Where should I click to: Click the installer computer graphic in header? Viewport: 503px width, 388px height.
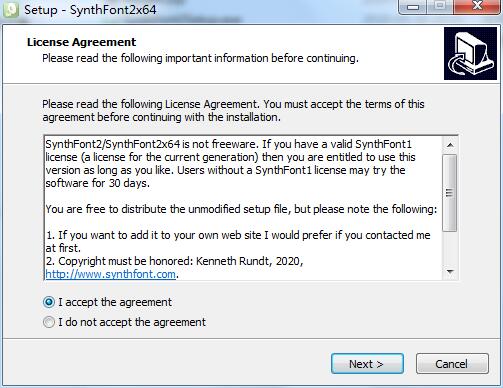pos(470,53)
